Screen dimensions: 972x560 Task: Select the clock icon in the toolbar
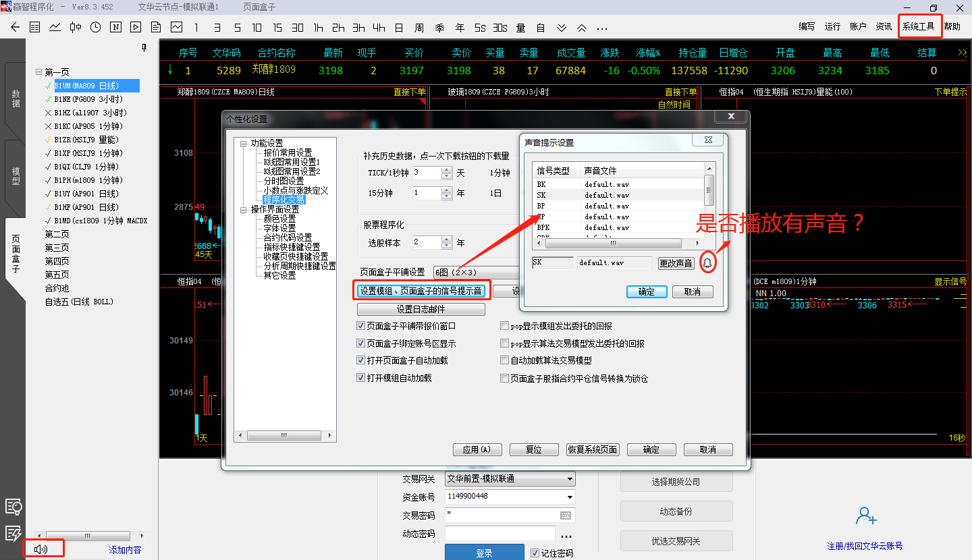tap(95, 28)
